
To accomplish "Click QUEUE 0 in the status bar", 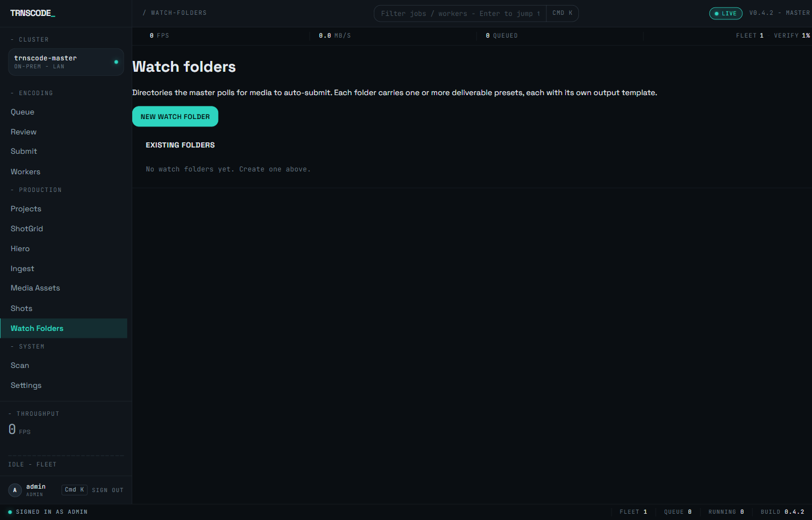I will [678, 512].
